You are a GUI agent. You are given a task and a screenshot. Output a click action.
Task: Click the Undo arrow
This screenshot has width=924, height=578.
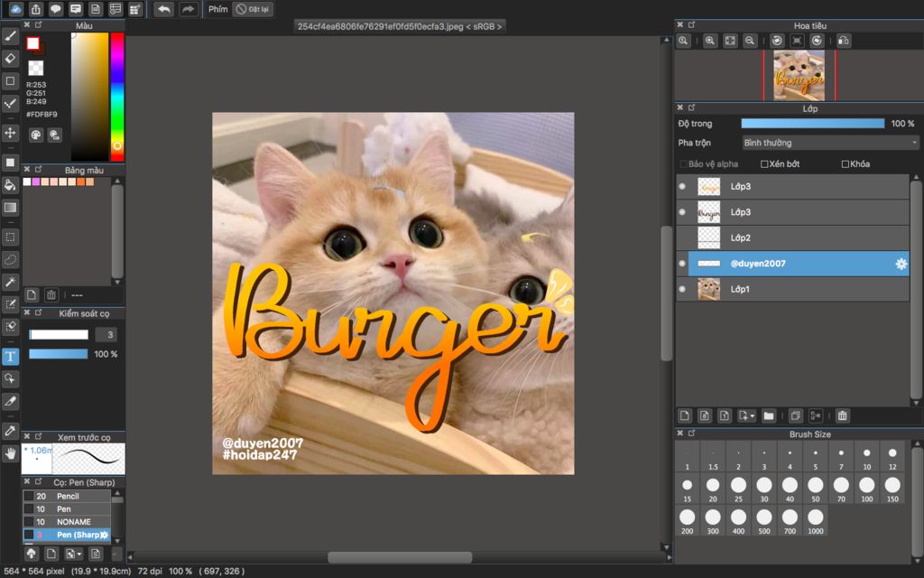[x=164, y=9]
